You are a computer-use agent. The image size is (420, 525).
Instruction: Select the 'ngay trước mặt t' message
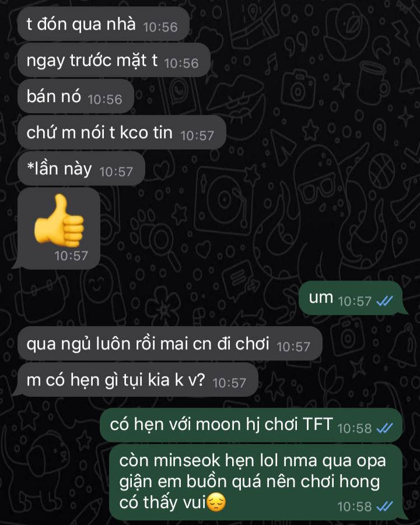pos(114,60)
